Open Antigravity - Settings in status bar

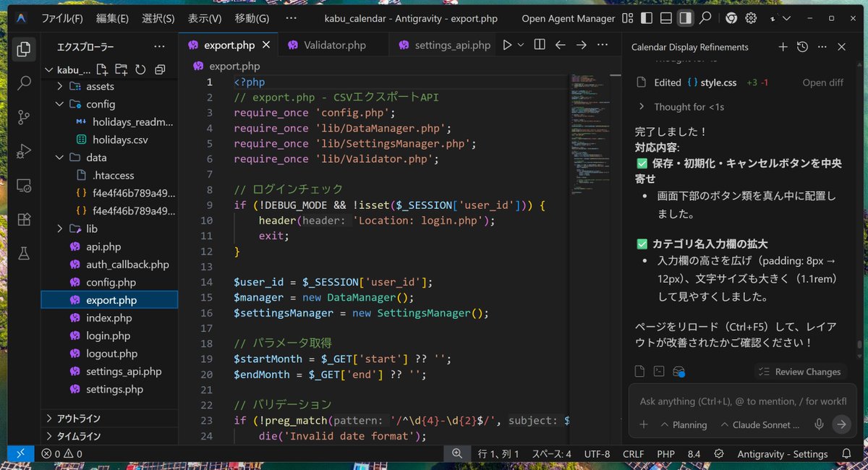click(783, 454)
